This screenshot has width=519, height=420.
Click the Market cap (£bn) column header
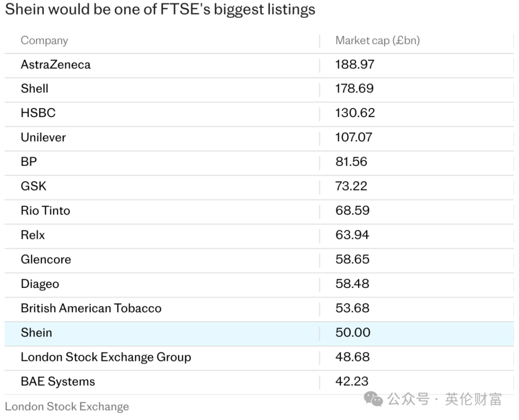(378, 40)
